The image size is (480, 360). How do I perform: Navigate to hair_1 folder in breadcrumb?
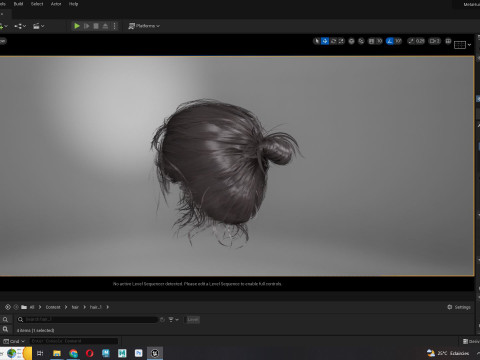click(x=96, y=307)
